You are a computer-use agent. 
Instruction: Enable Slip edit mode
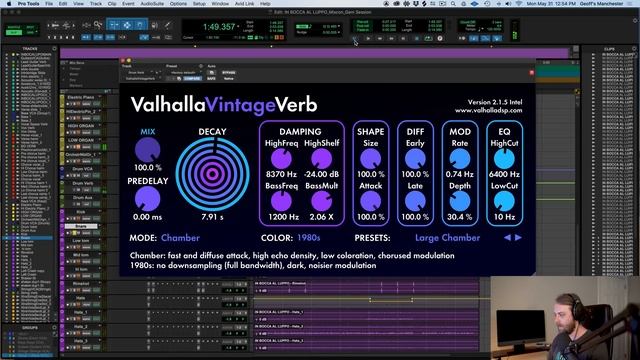(14, 32)
